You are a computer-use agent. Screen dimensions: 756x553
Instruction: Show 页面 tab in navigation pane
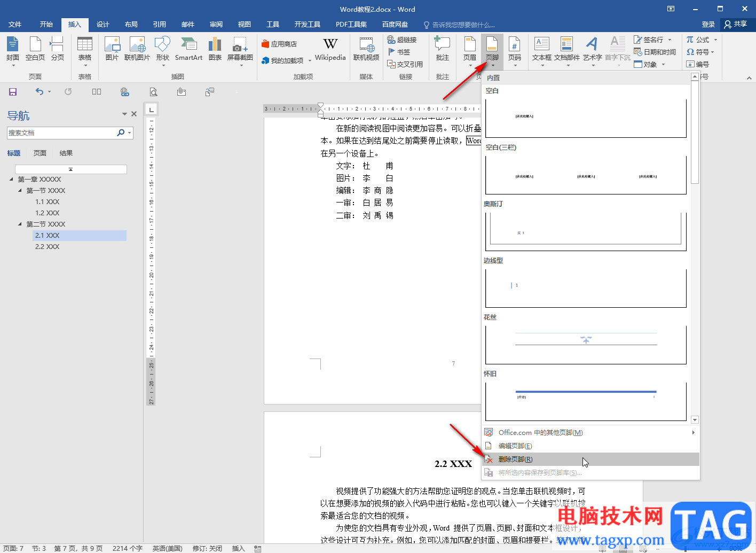tap(40, 153)
